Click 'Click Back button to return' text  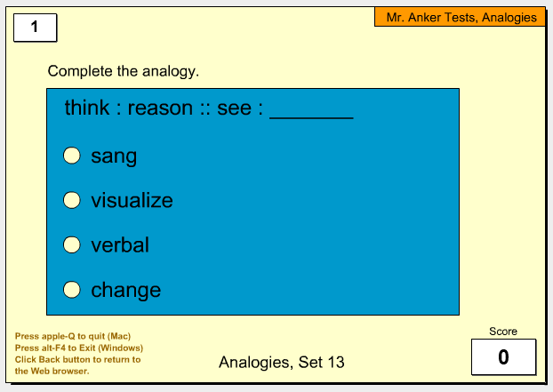point(77,360)
